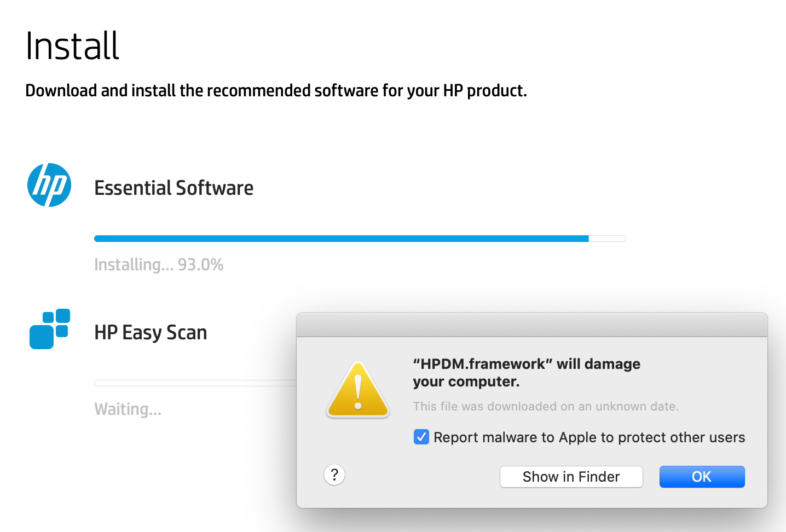Click the 'Waiting...' status text

pos(128,409)
